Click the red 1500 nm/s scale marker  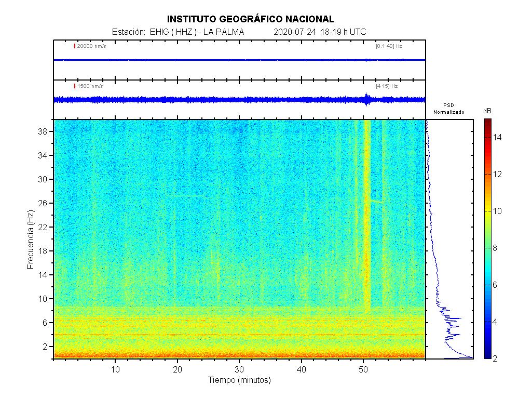click(75, 86)
